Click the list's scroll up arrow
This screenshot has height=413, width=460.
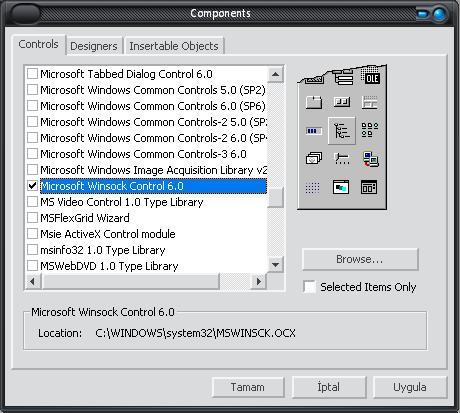(275, 74)
